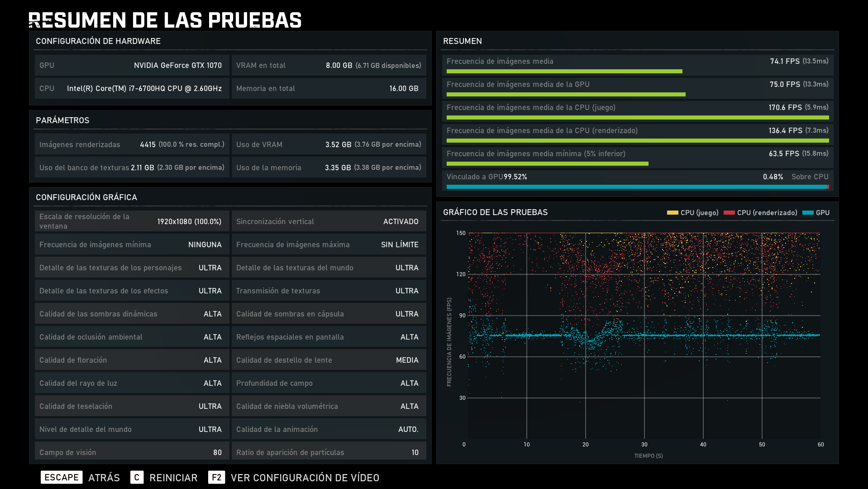This screenshot has height=489, width=868.
Task: Restart the benchmark with REINICIAR
Action: (x=173, y=478)
